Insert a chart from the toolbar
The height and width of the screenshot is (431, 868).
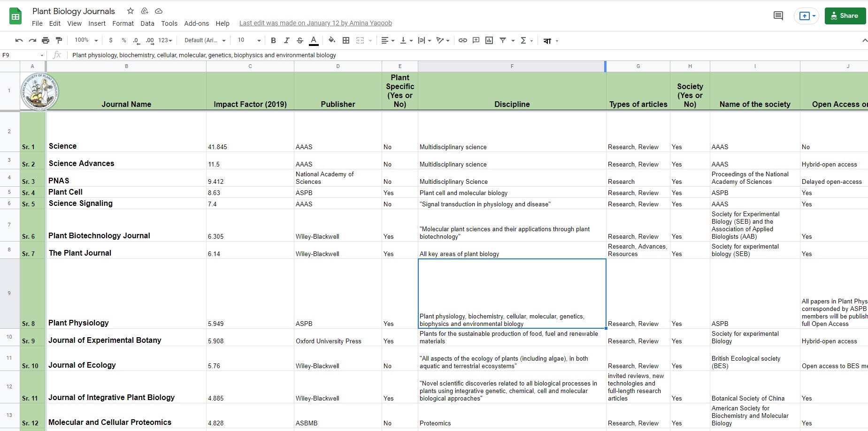pyautogui.click(x=489, y=40)
